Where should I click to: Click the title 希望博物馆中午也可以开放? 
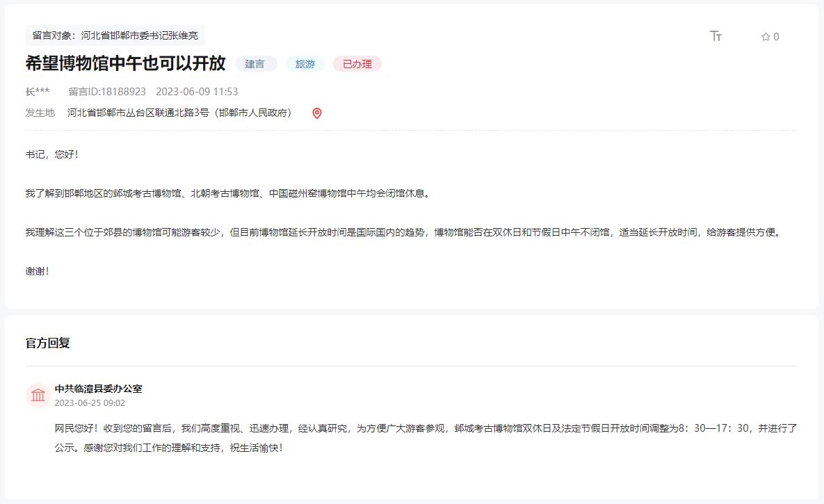click(126, 63)
